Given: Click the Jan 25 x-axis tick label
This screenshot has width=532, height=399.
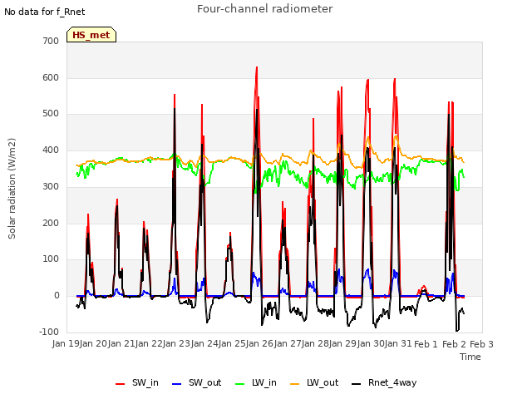Looking at the screenshot, I should [232, 344].
